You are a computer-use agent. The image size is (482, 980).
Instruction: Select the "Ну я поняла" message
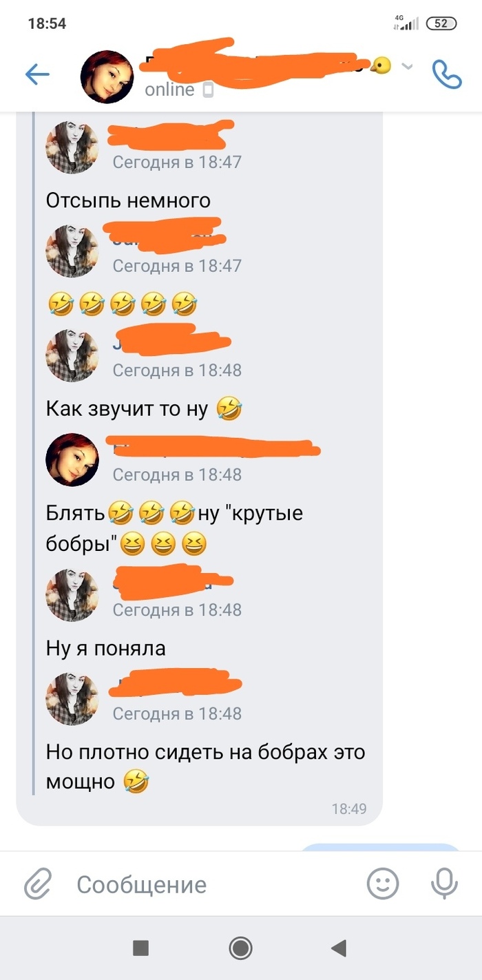tap(106, 648)
